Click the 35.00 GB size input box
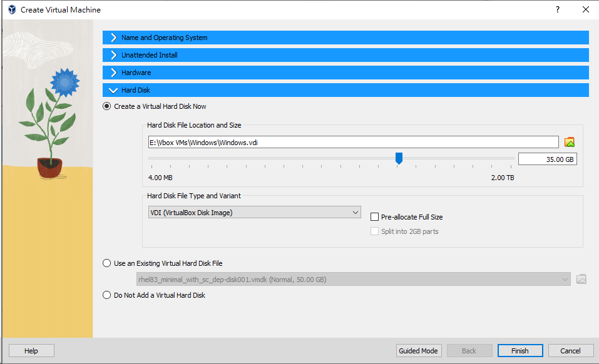The height and width of the screenshot is (364, 599). [547, 159]
